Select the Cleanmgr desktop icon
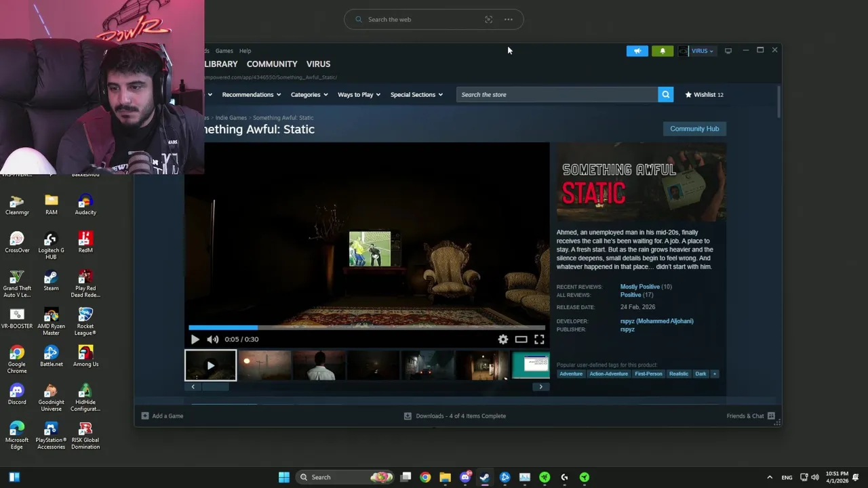Image resolution: width=868 pixels, height=488 pixels. pyautogui.click(x=17, y=205)
